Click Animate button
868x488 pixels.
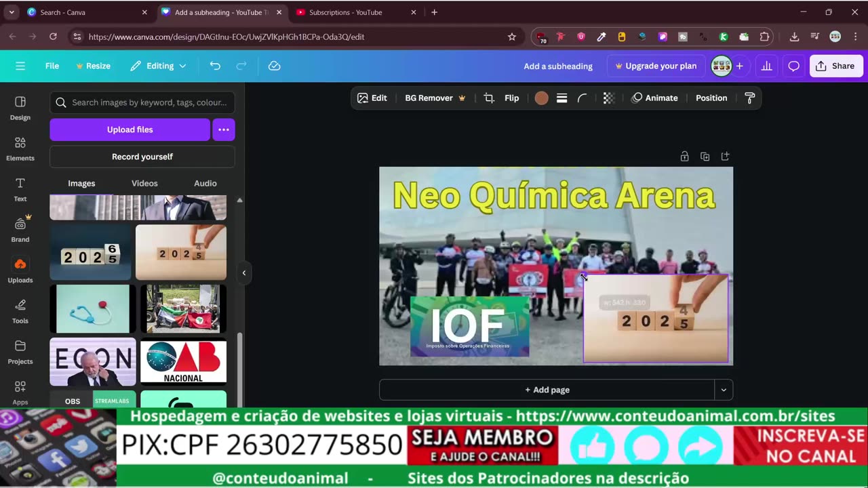[x=655, y=98]
